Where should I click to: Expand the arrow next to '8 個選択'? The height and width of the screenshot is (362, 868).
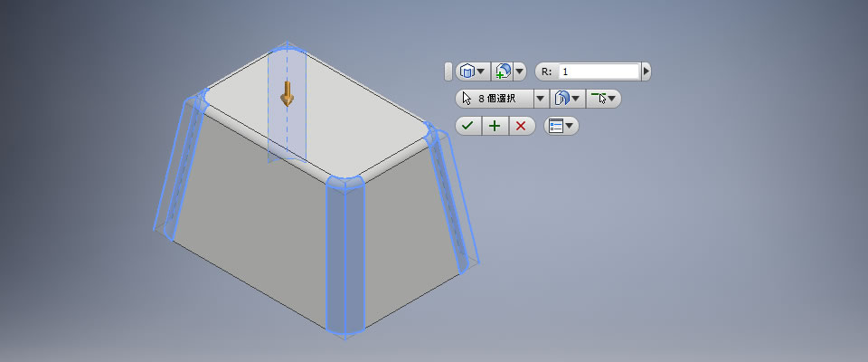coord(541,99)
